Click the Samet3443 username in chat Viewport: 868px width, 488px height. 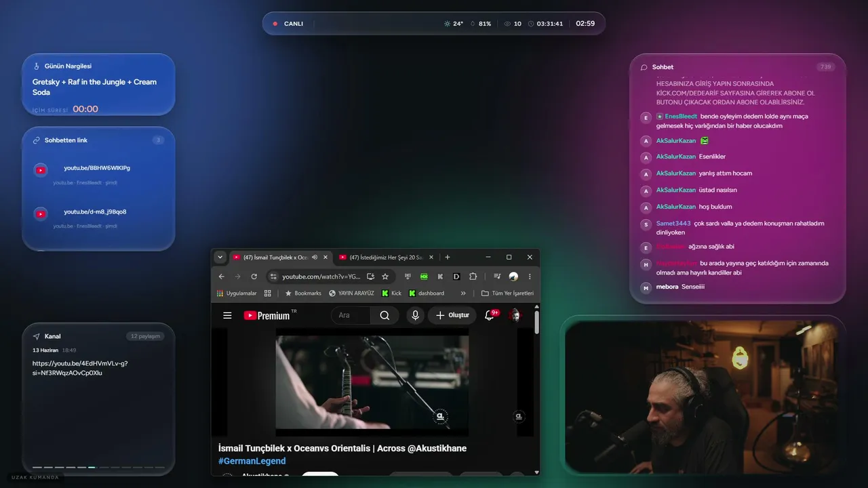tap(673, 224)
